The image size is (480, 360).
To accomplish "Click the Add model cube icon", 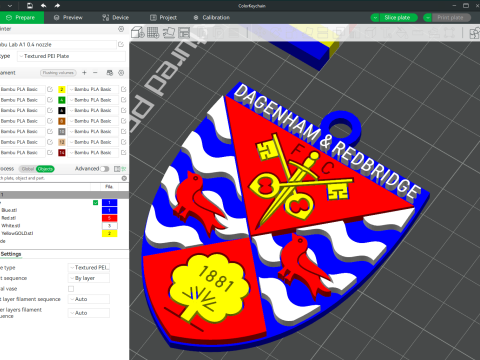I will [x=137, y=33].
